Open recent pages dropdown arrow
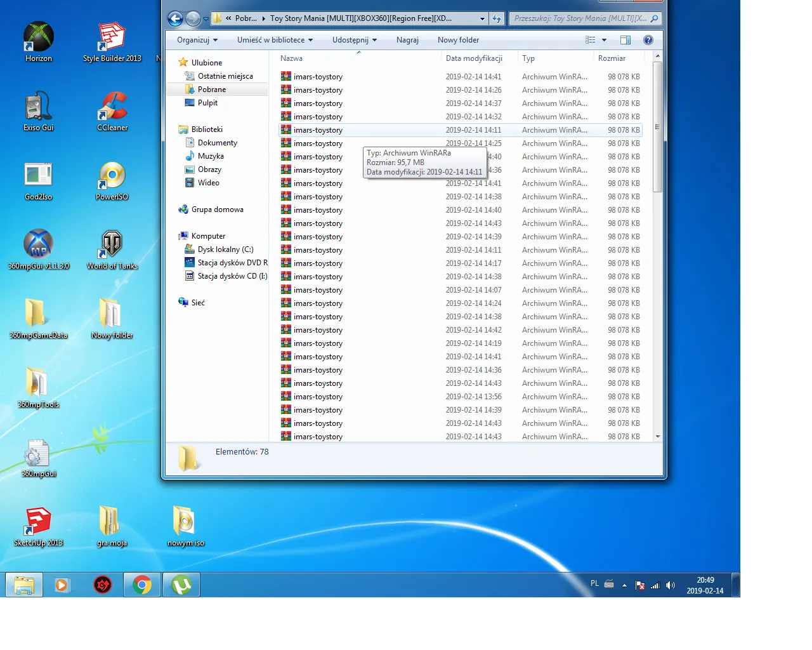 coord(206,19)
